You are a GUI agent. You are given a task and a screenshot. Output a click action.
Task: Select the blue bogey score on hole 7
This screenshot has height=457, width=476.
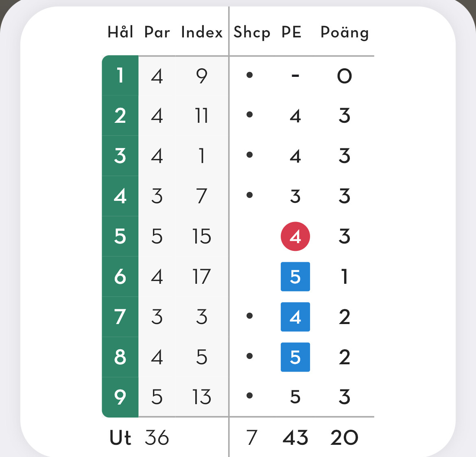tap(295, 317)
